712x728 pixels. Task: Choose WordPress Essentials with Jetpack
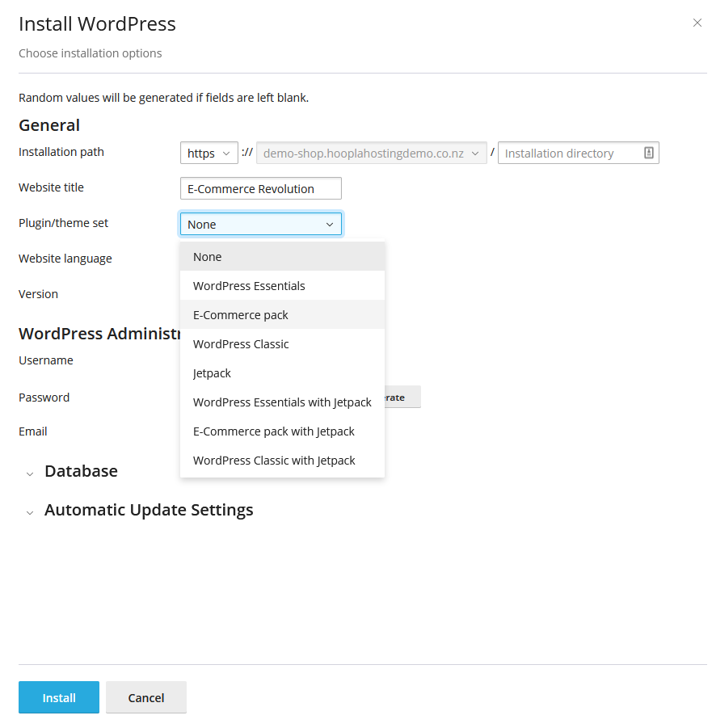pyautogui.click(x=282, y=402)
